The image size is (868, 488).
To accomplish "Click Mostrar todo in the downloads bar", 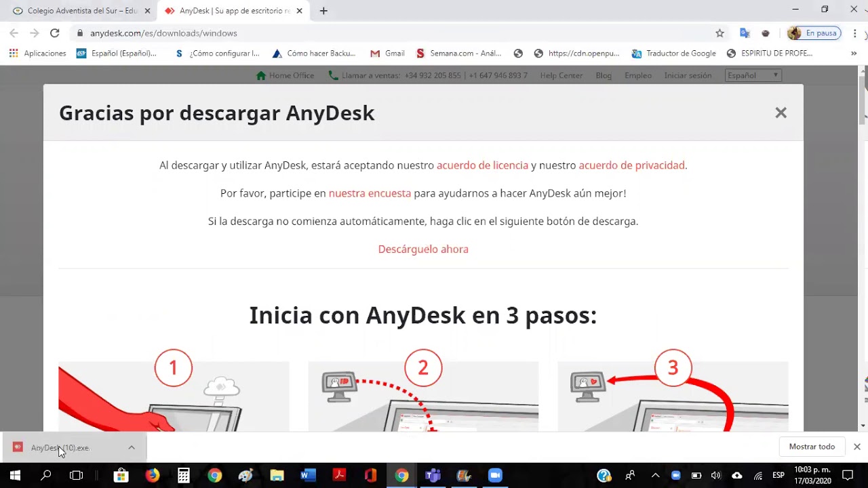I will [x=812, y=447].
